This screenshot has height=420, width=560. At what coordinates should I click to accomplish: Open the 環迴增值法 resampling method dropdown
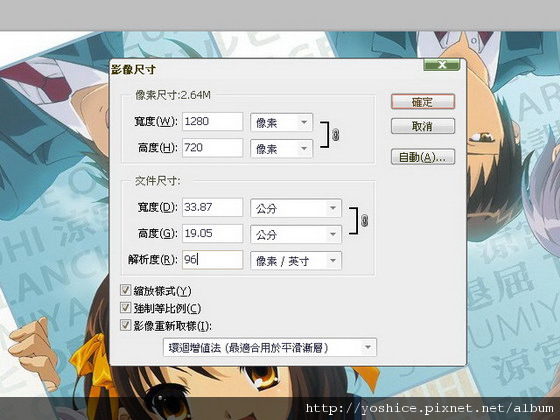[x=270, y=347]
